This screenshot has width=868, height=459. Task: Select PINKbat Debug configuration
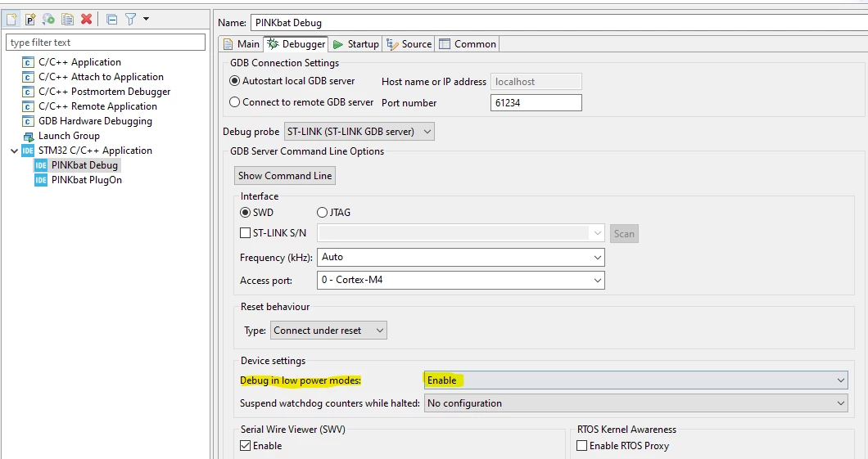[x=84, y=164]
